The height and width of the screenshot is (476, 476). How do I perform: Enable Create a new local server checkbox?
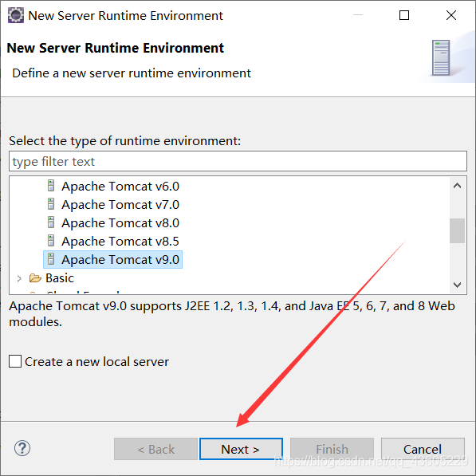(15, 361)
